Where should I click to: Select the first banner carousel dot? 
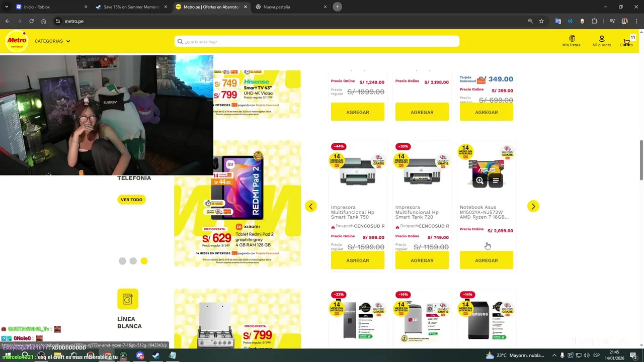(x=122, y=261)
